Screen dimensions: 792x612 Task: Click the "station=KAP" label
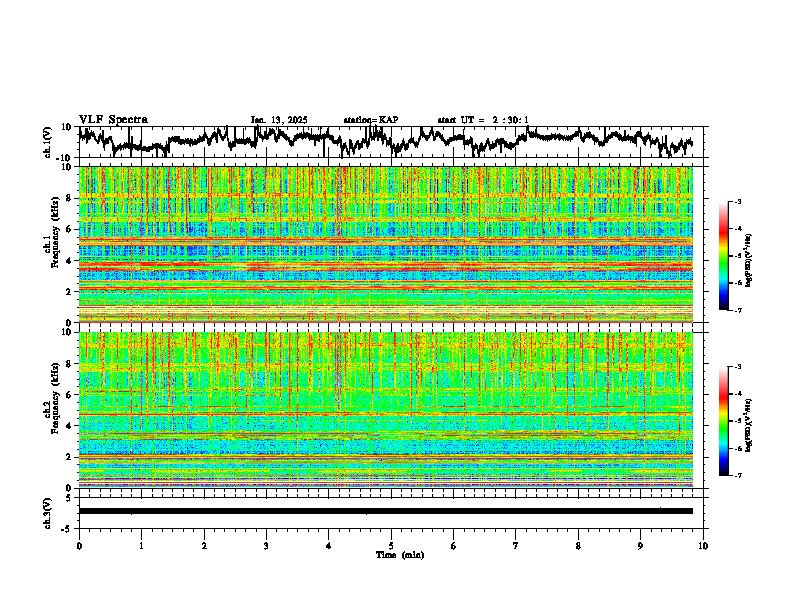[x=371, y=120]
